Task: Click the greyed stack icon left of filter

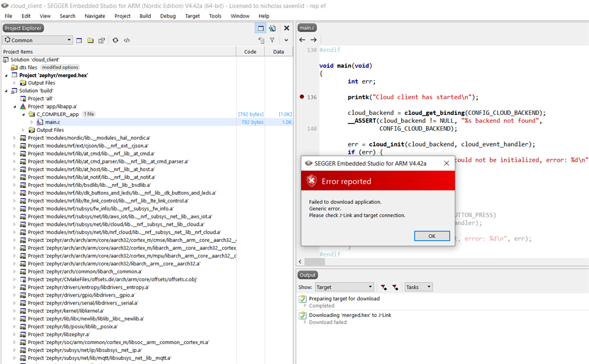Action: click(x=261, y=40)
